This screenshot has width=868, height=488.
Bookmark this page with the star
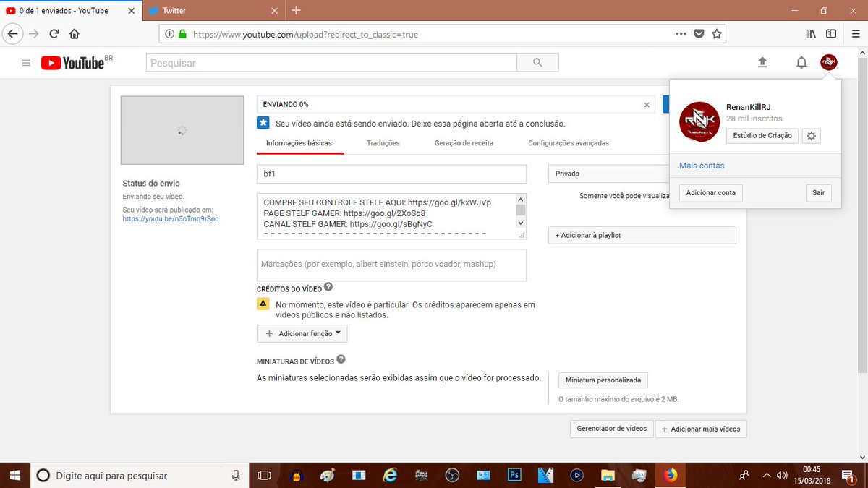tap(717, 34)
